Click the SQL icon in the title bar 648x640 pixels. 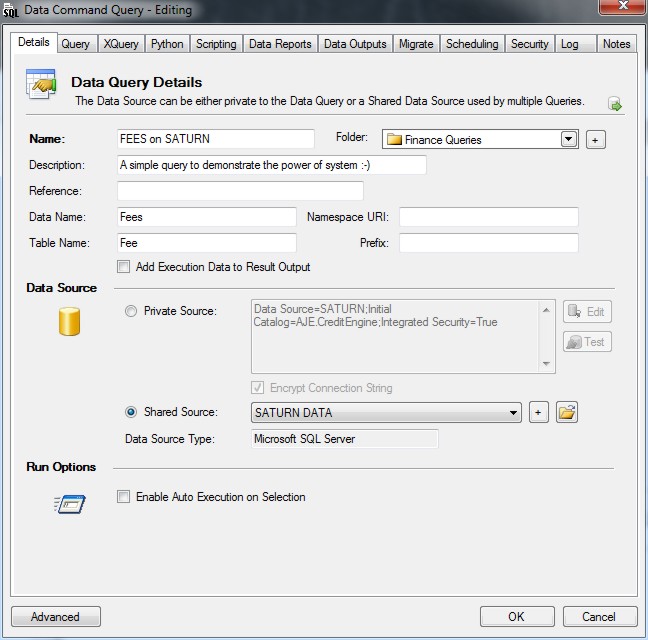pyautogui.click(x=12, y=11)
